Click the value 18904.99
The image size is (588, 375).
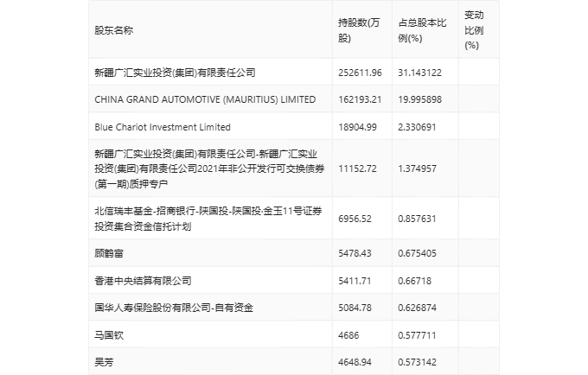point(357,127)
